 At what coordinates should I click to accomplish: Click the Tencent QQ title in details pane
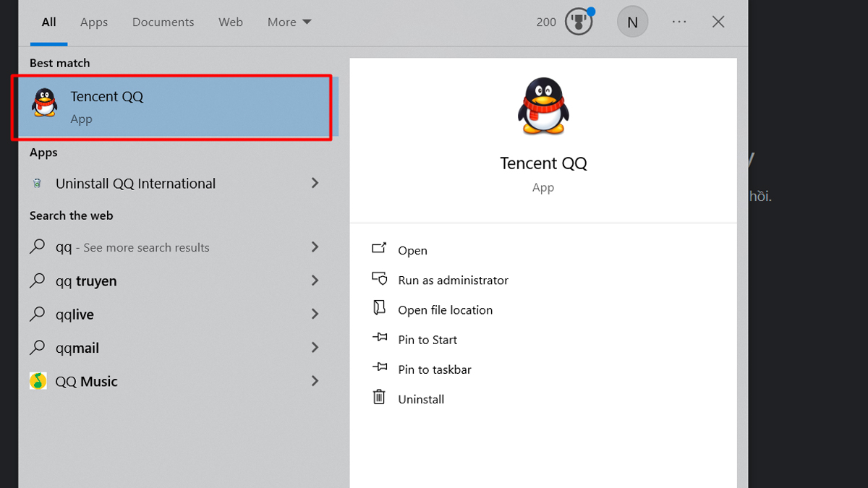coord(543,163)
